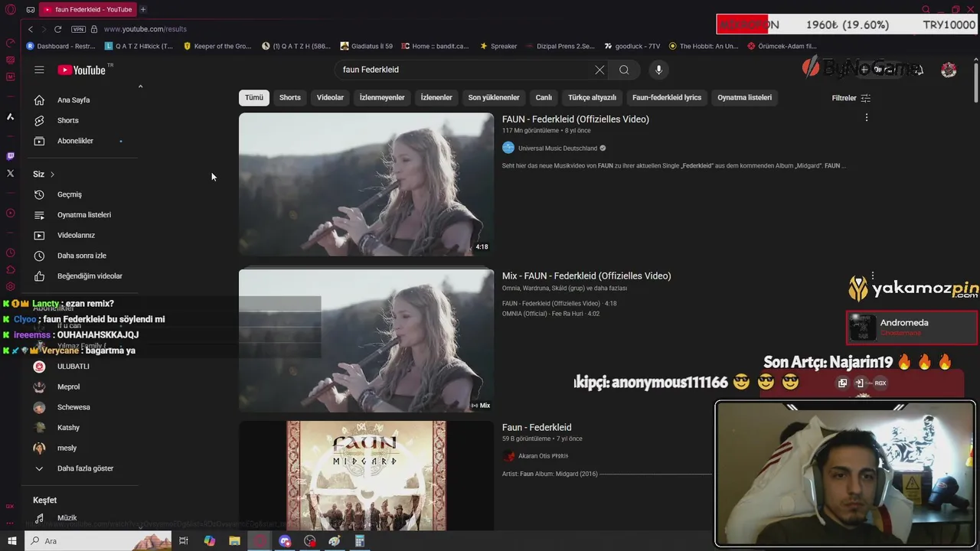980x551 pixels.
Task: Open Calculator from the taskbar
Action: click(359, 541)
